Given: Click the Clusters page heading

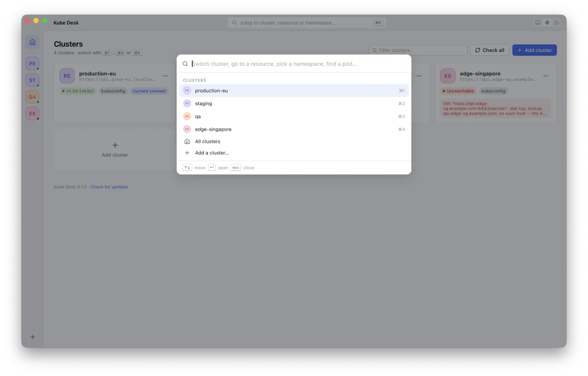Looking at the screenshot, I should tap(68, 44).
